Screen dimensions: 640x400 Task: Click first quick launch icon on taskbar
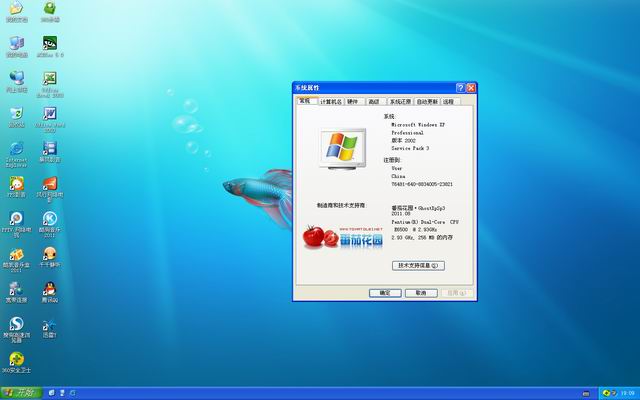[x=51, y=393]
